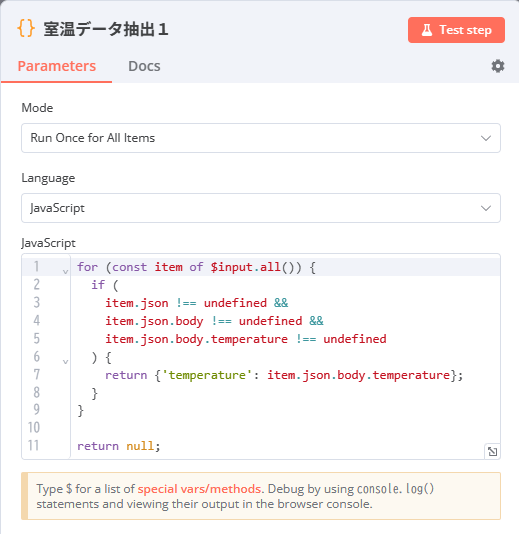
Task: Click the '$input.all()' text on line 1
Action: click(256, 267)
